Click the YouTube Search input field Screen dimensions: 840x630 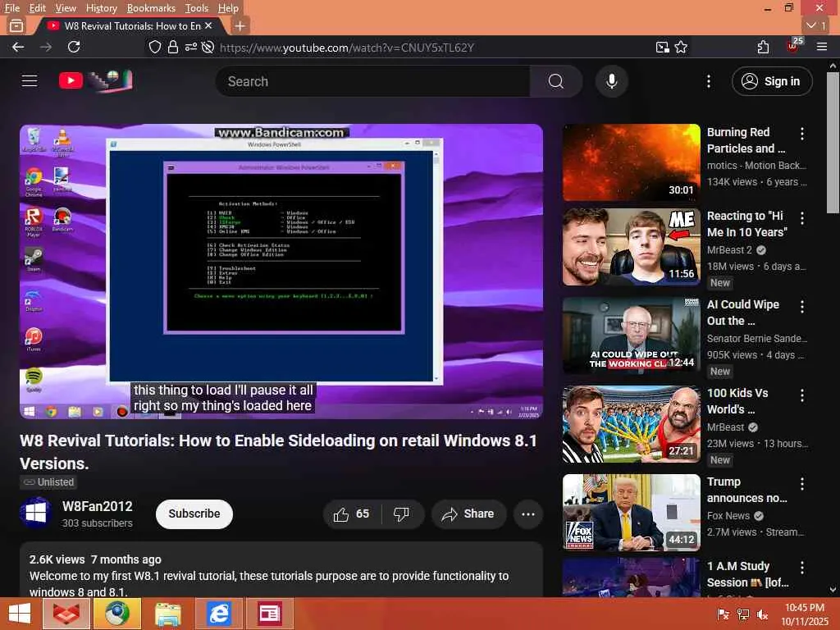coord(373,81)
